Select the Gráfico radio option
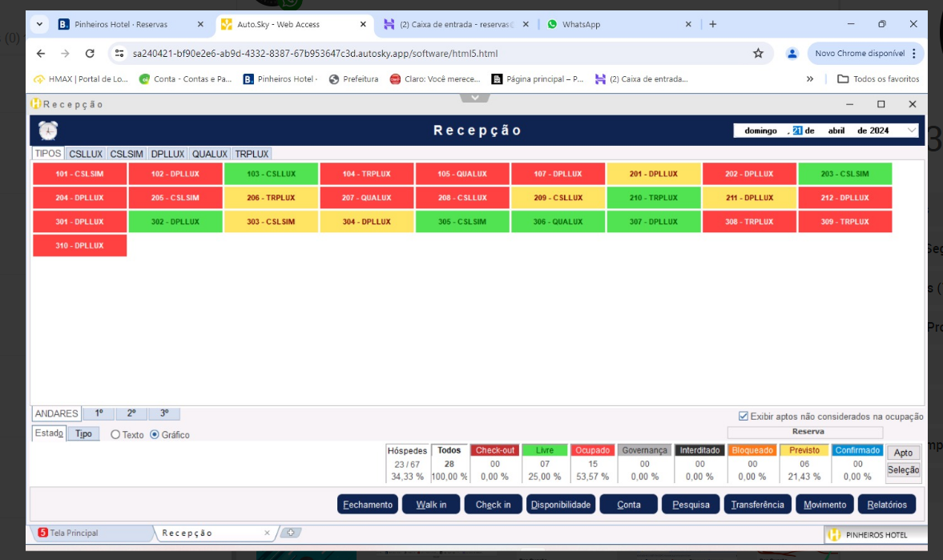 (x=155, y=435)
